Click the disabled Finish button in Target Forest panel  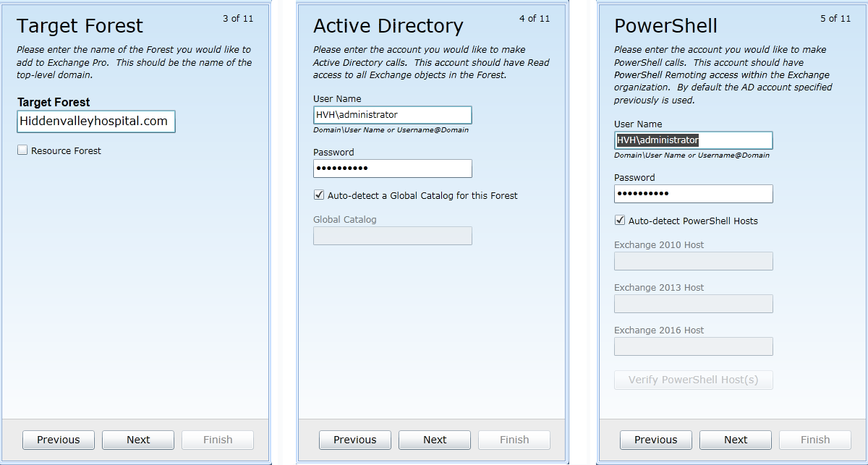(x=218, y=440)
